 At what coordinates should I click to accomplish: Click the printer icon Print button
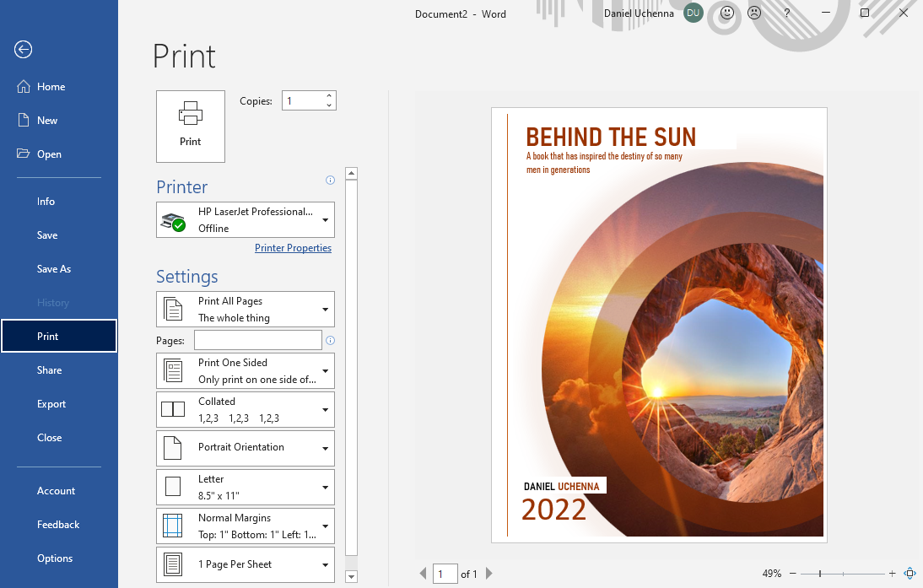coord(191,126)
